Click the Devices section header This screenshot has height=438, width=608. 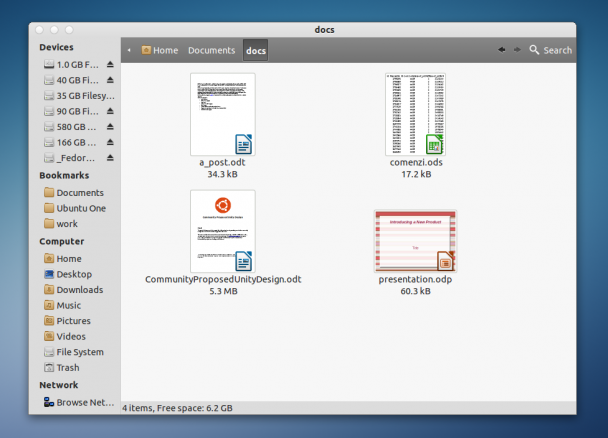point(56,47)
